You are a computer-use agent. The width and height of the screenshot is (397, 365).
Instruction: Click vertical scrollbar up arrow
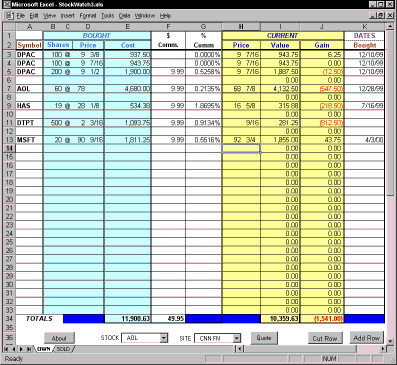tap(390, 26)
